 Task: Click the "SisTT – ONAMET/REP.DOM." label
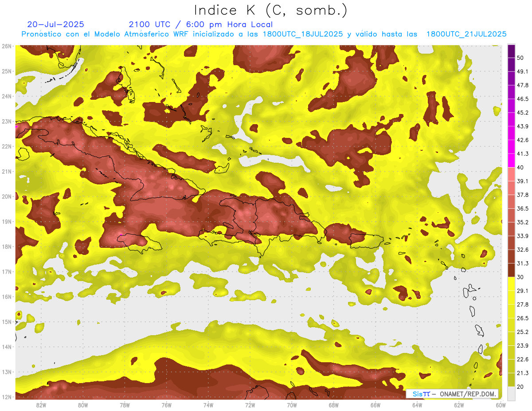click(x=452, y=394)
